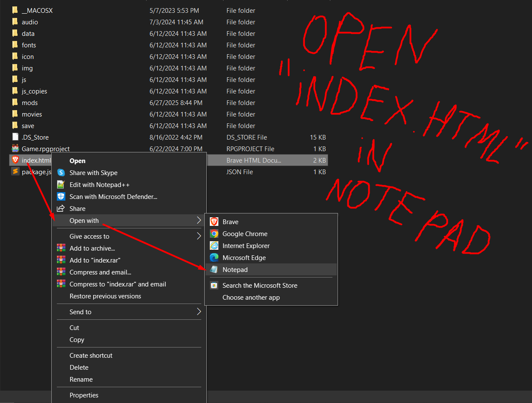Viewport: 532px width, 403px height.
Task: Click the Skype icon beside Share with Skype
Action: 61,173
